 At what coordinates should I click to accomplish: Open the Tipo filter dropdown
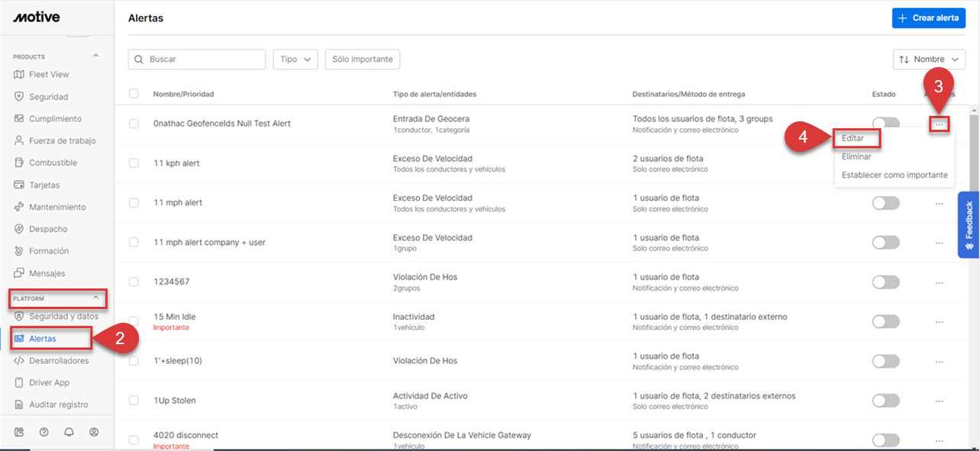coord(295,59)
